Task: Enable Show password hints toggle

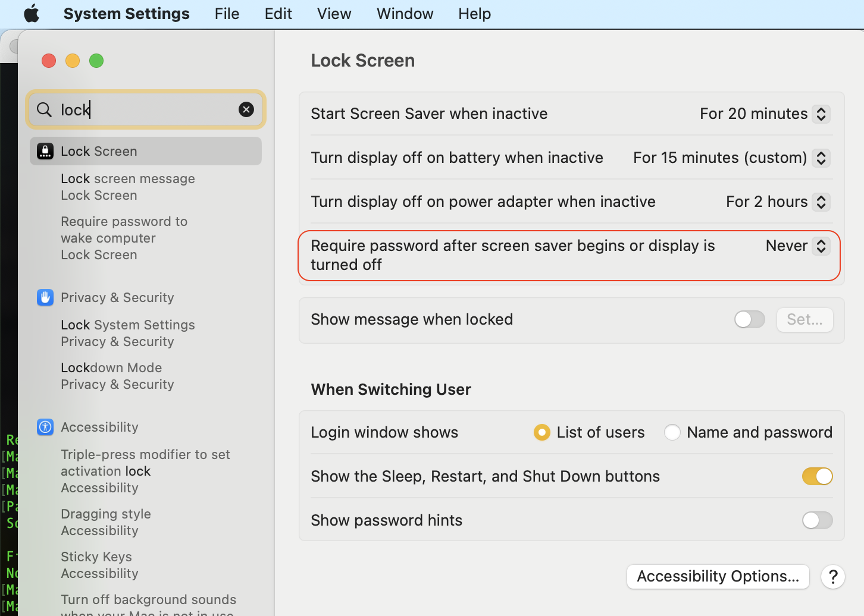Action: click(817, 520)
